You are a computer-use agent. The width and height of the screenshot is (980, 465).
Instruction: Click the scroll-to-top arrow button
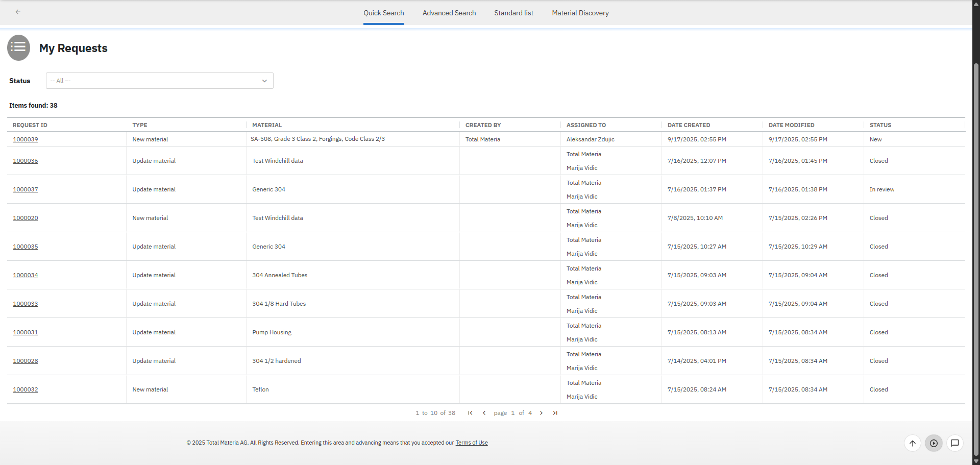tap(912, 443)
